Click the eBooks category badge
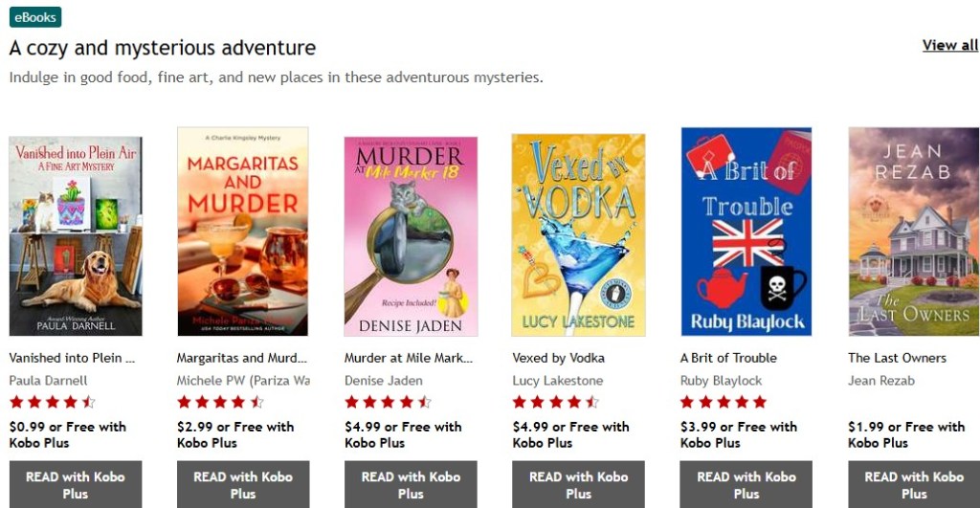The height and width of the screenshot is (508, 980). point(35,17)
